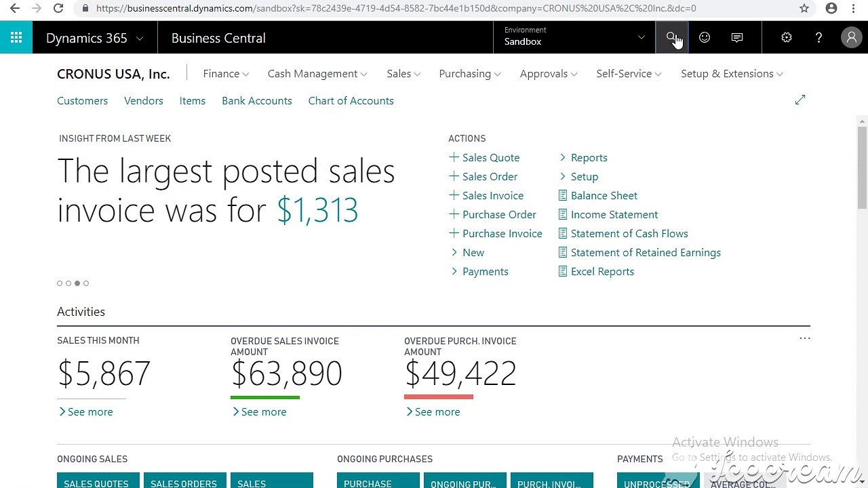Open the Dynamics 365 app launcher waffle
The height and width of the screenshot is (488, 868).
(16, 38)
